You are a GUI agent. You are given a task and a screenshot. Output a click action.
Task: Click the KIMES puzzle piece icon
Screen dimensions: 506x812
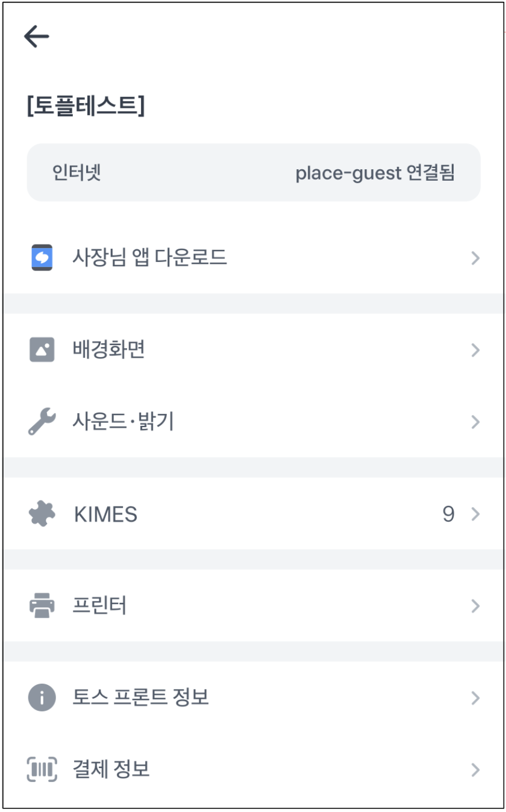pos(42,514)
